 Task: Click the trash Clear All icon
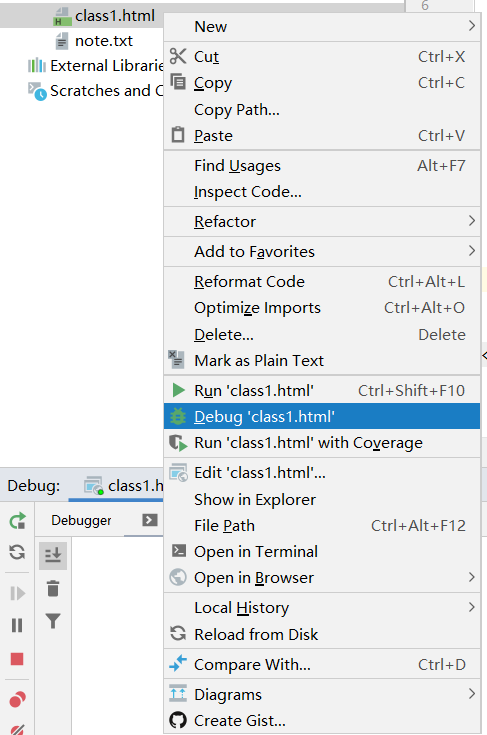pyautogui.click(x=53, y=588)
